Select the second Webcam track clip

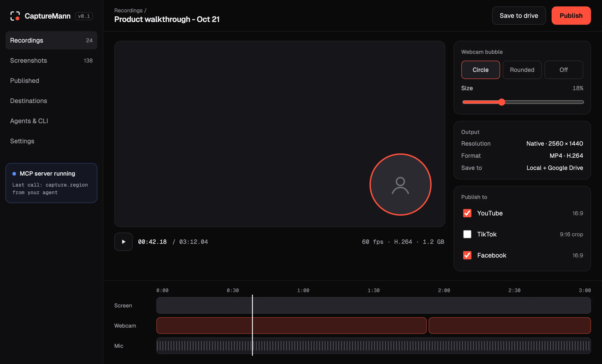pyautogui.click(x=510, y=326)
